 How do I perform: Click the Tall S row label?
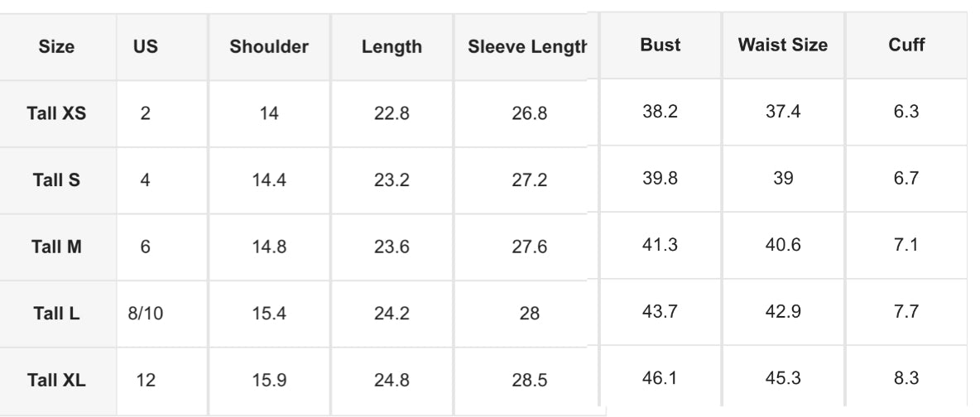click(56, 180)
